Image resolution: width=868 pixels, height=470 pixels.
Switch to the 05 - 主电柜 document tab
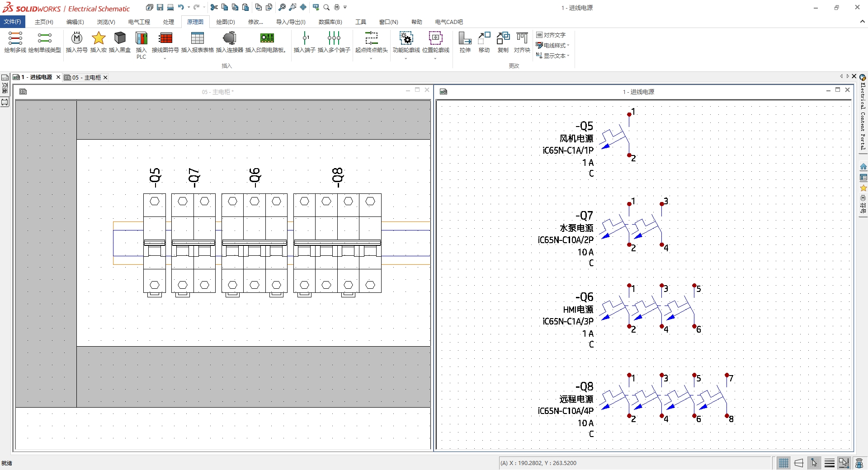(86, 77)
